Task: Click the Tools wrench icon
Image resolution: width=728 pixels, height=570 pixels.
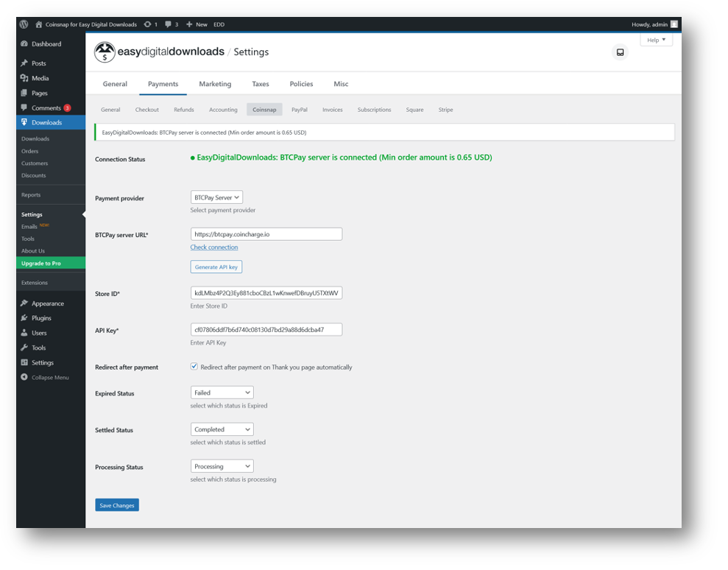Action: point(24,348)
